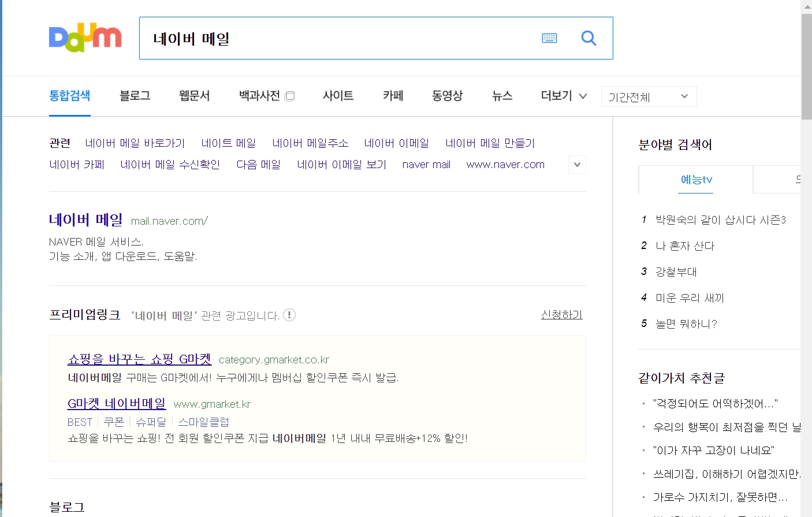Click the category.gmarket.co.kr URL
This screenshot has width=812, height=517.
pos(274,360)
